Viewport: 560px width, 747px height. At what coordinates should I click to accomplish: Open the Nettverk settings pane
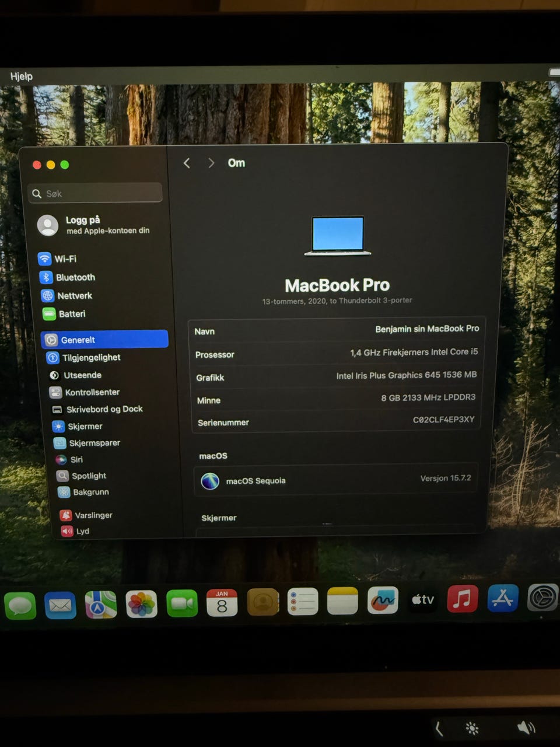(x=74, y=295)
